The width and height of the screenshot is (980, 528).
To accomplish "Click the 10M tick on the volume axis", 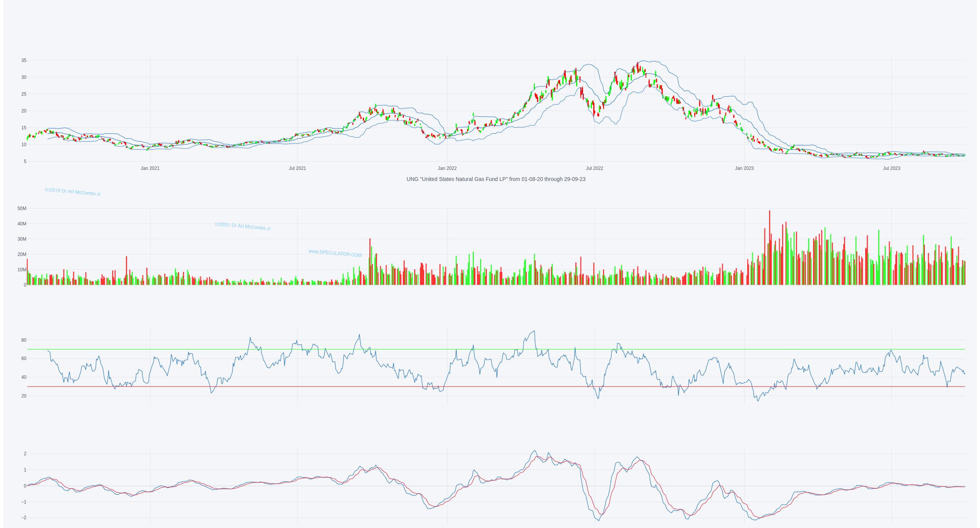I will (x=22, y=270).
